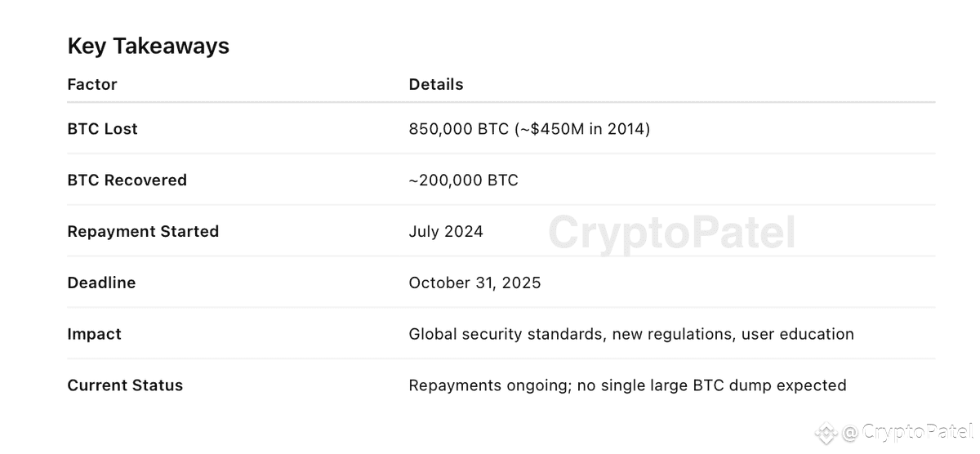Click the Impact row label
This screenshot has width=980, height=454.
(x=94, y=335)
